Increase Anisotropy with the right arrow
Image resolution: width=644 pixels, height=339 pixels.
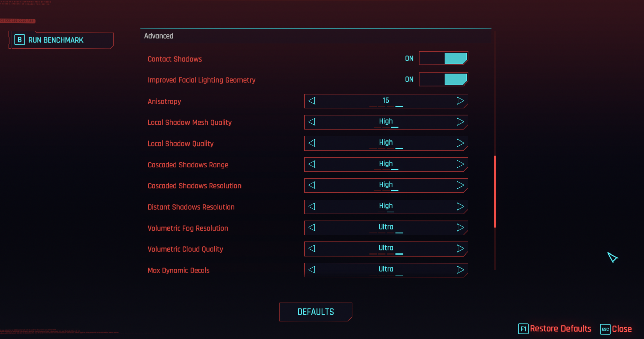pos(460,101)
